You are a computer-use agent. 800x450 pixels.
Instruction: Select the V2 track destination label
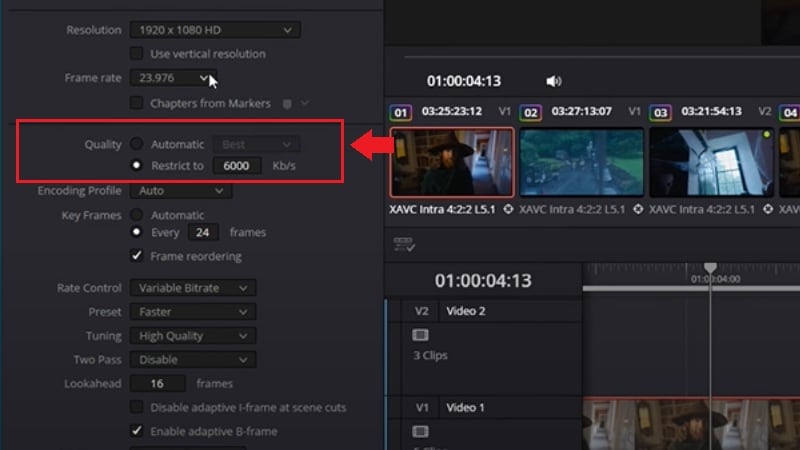[421, 311]
